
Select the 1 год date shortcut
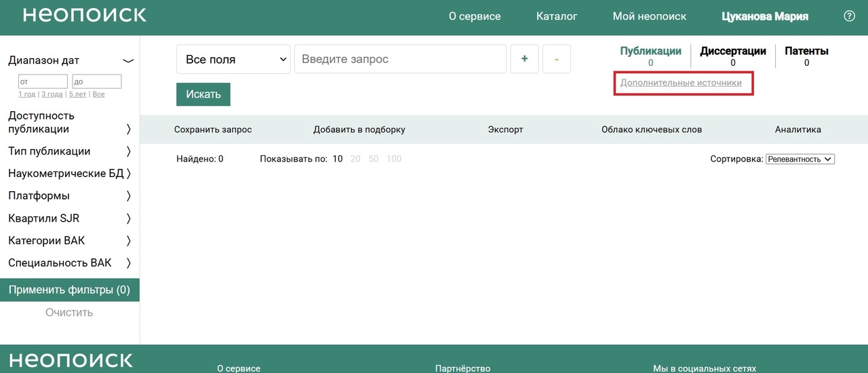(x=27, y=94)
